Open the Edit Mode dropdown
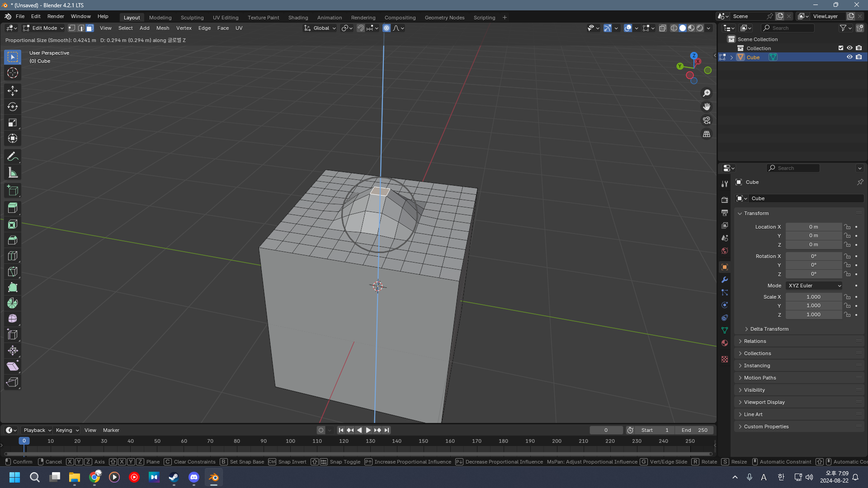868x488 pixels. pyautogui.click(x=44, y=28)
